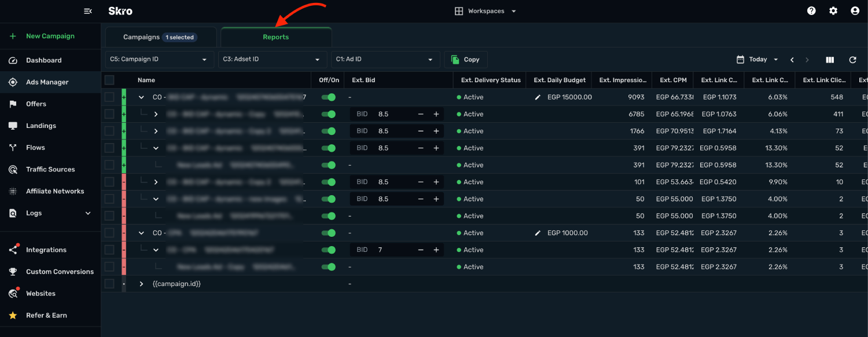The width and height of the screenshot is (868, 337).
Task: Tick checkbox of row with 9093 impressions
Action: point(109,97)
